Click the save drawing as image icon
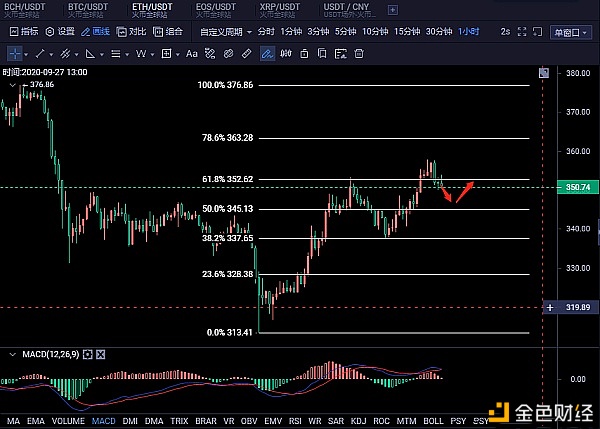 pyautogui.click(x=341, y=54)
